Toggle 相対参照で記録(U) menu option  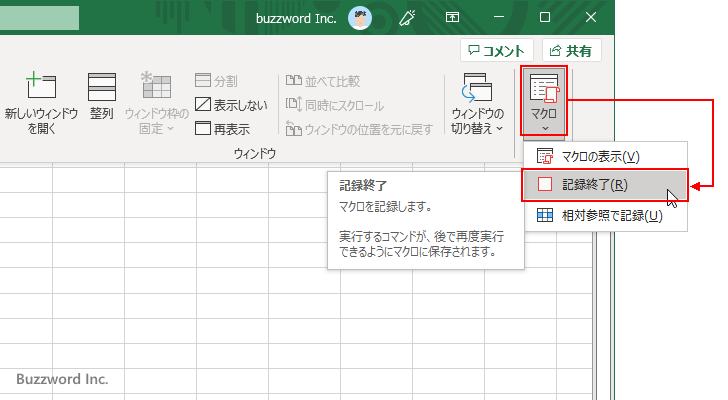click(x=605, y=215)
